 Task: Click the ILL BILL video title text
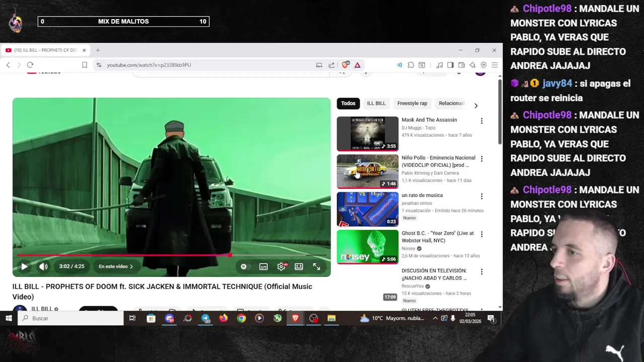pyautogui.click(x=163, y=292)
